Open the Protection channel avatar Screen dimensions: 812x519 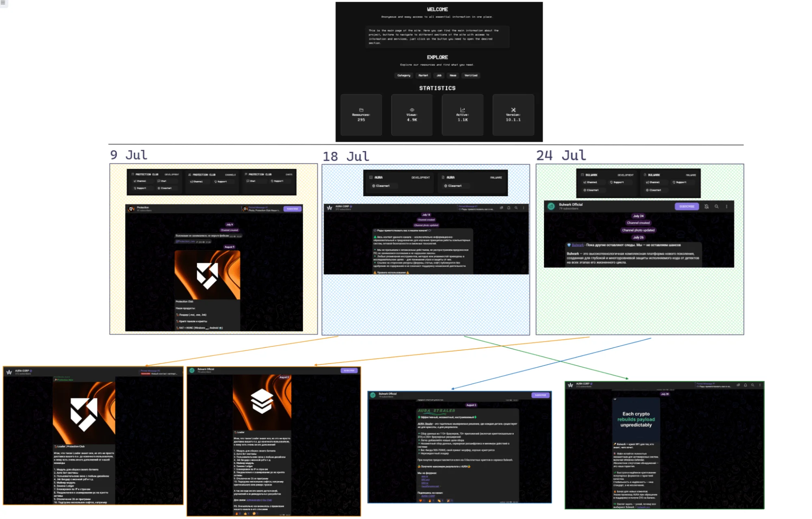pos(131,209)
